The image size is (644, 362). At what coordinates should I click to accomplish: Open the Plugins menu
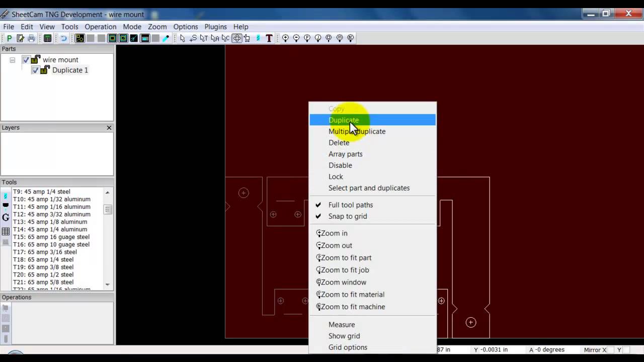pos(216,27)
